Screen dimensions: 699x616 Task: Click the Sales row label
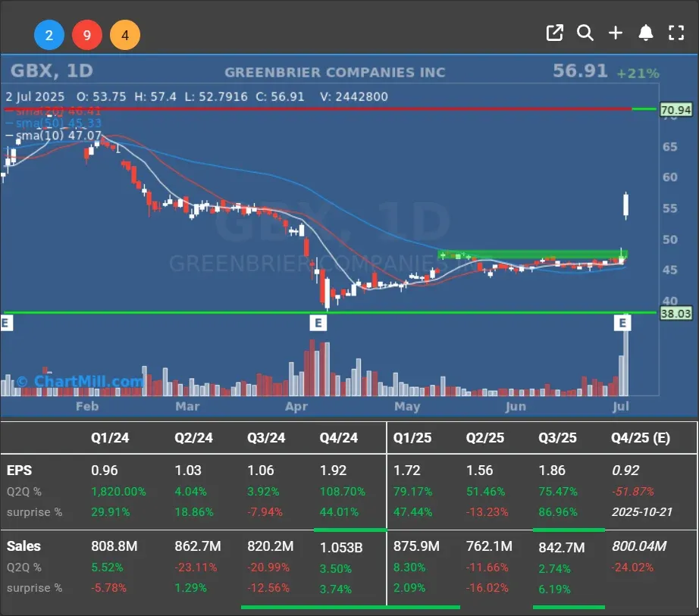(24, 546)
